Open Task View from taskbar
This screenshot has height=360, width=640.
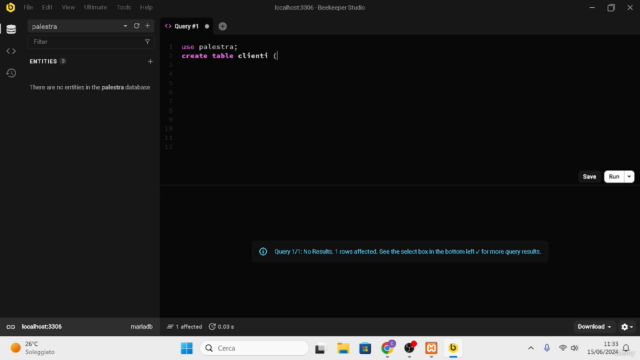coord(320,348)
